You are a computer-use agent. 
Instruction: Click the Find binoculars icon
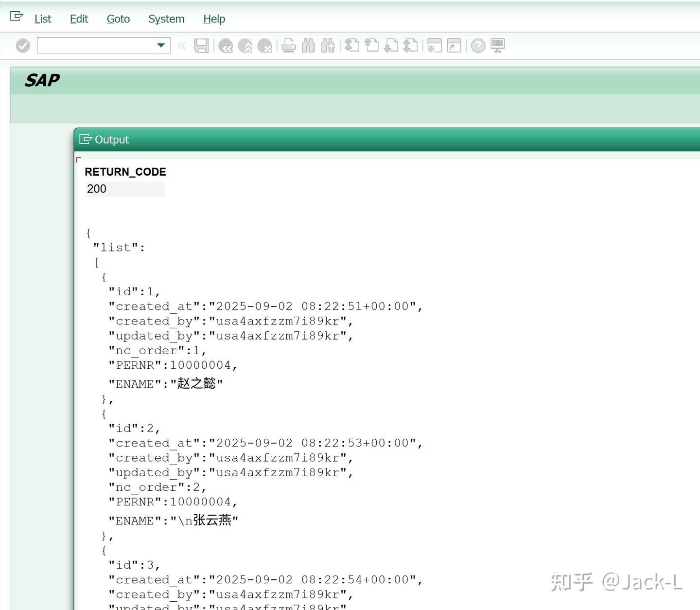[308, 46]
